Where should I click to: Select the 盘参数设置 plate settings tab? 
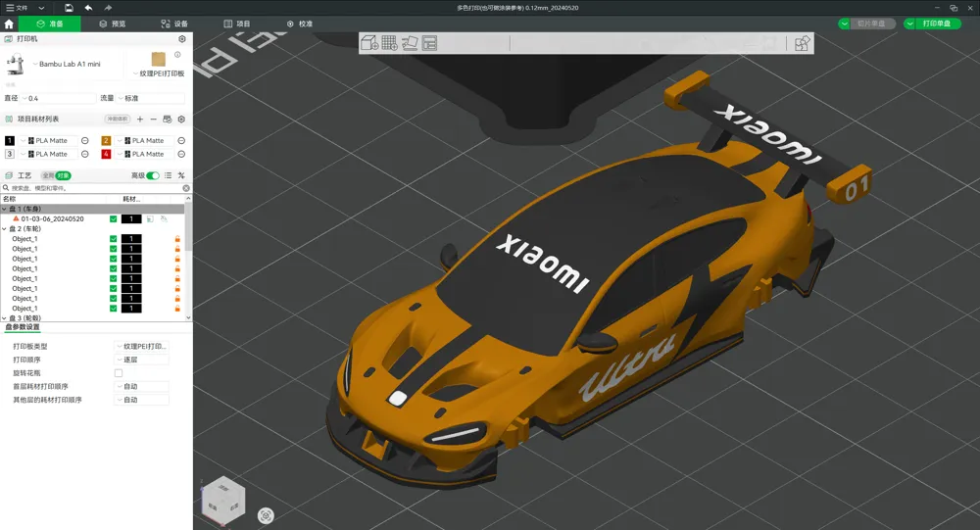[x=23, y=327]
